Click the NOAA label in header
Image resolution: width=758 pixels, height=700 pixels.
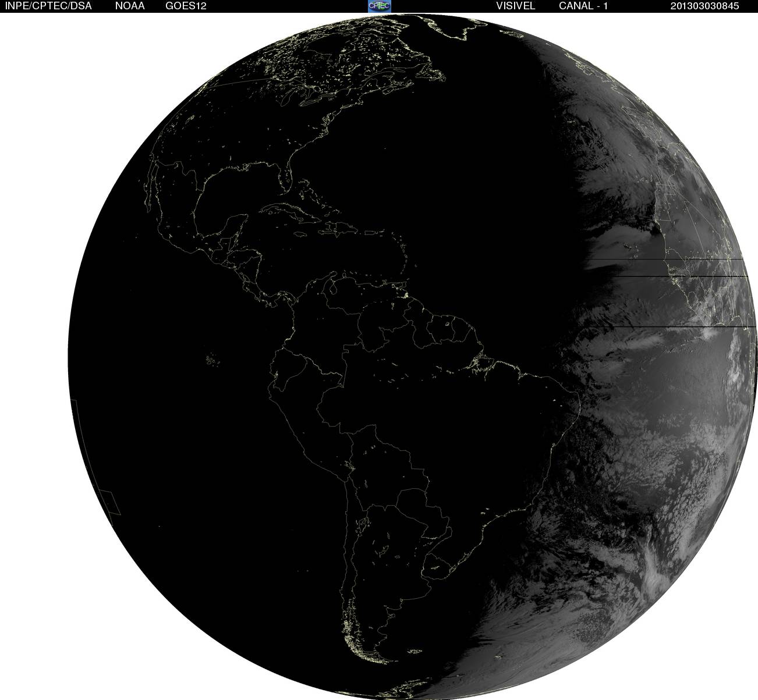(x=130, y=6)
